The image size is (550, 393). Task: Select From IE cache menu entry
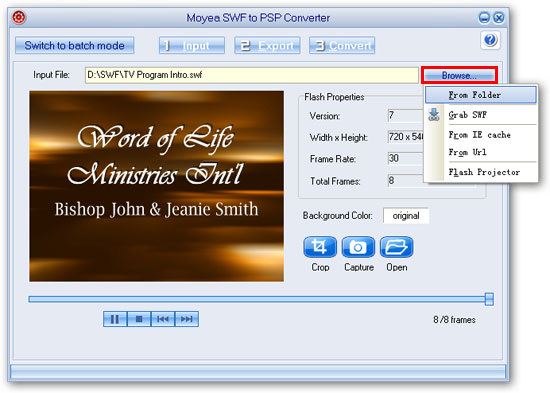tap(481, 135)
